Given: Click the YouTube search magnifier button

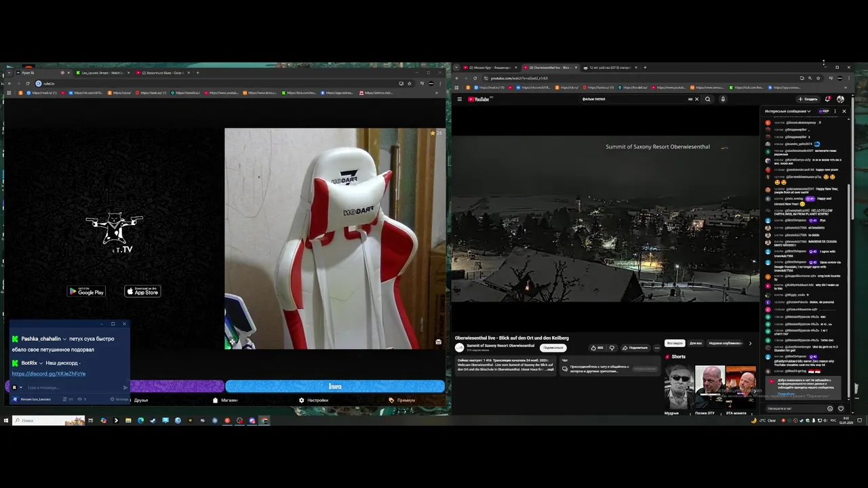Looking at the screenshot, I should pyautogui.click(x=707, y=99).
